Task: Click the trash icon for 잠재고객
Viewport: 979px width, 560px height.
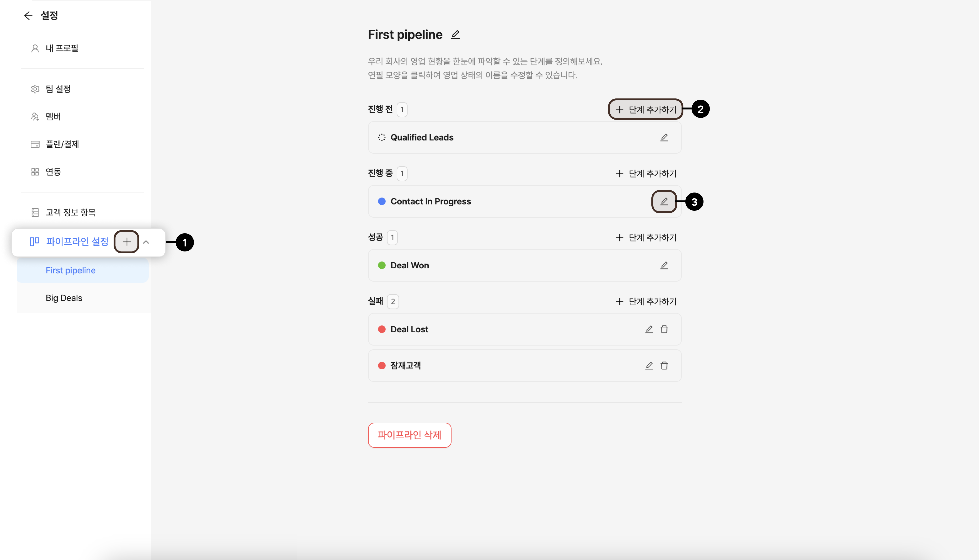Action: [x=664, y=365]
